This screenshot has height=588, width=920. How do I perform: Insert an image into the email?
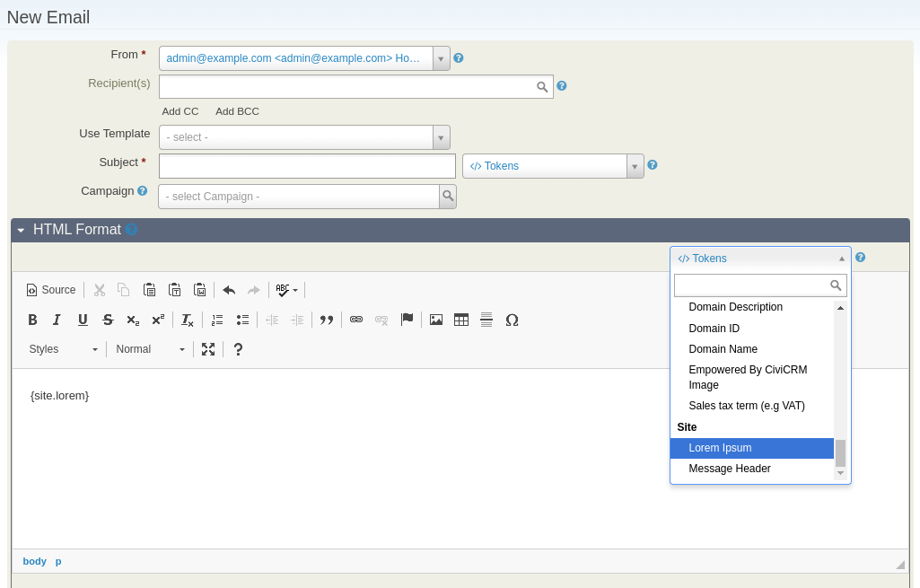436,320
